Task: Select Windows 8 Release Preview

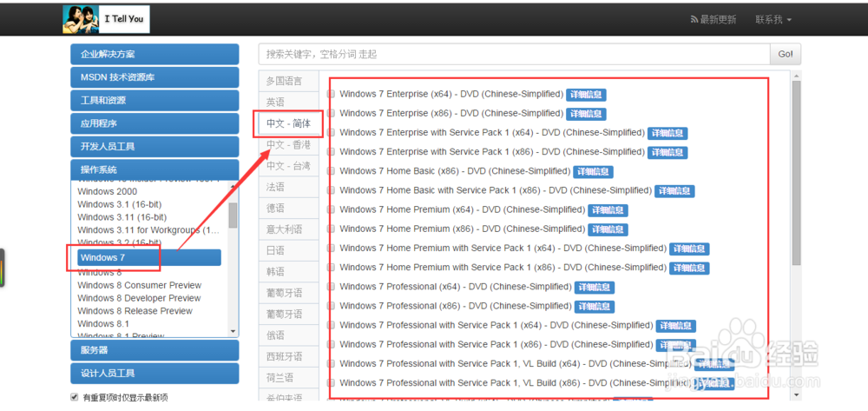Action: click(135, 311)
